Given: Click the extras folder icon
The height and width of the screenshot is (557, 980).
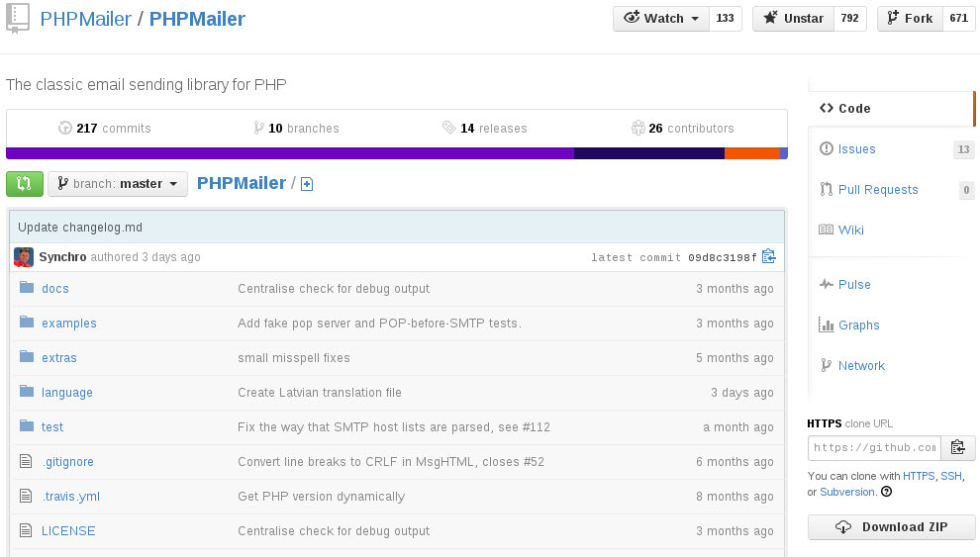Looking at the screenshot, I should 27,356.
